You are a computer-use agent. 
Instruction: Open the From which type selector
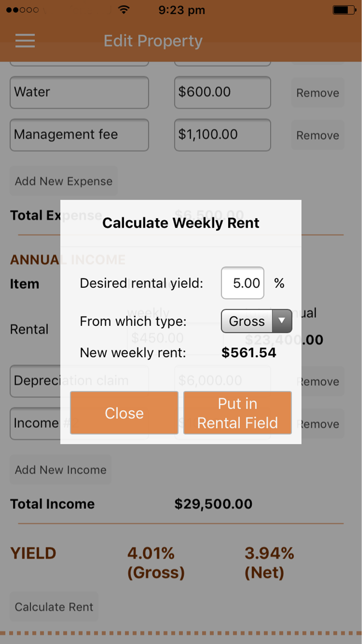coord(256,321)
